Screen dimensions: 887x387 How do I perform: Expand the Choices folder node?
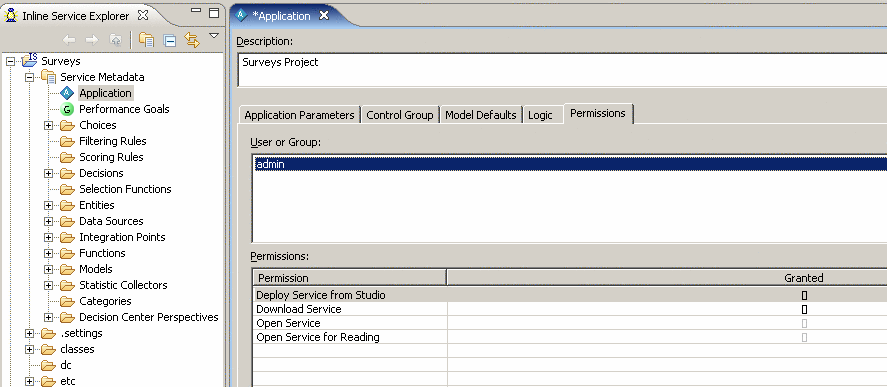[x=48, y=125]
